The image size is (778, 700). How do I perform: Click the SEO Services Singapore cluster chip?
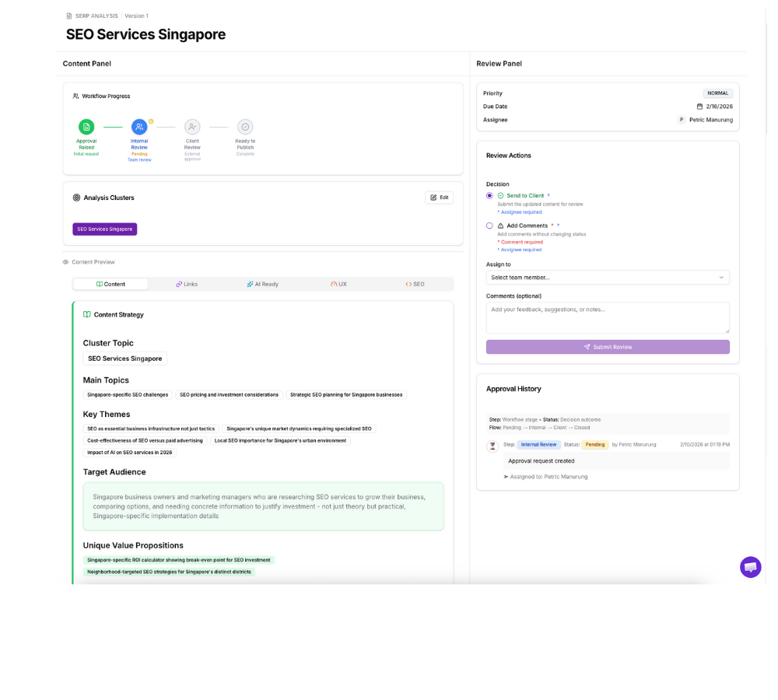105,229
